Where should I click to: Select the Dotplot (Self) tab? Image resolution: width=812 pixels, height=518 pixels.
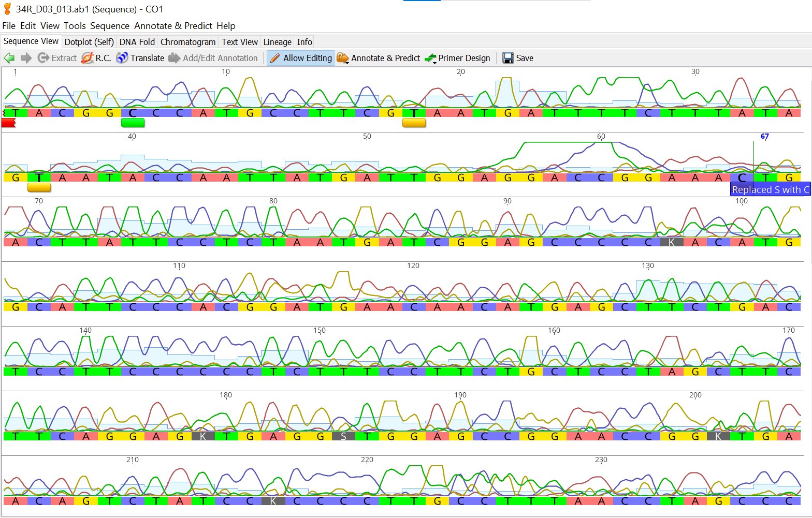[x=89, y=42]
